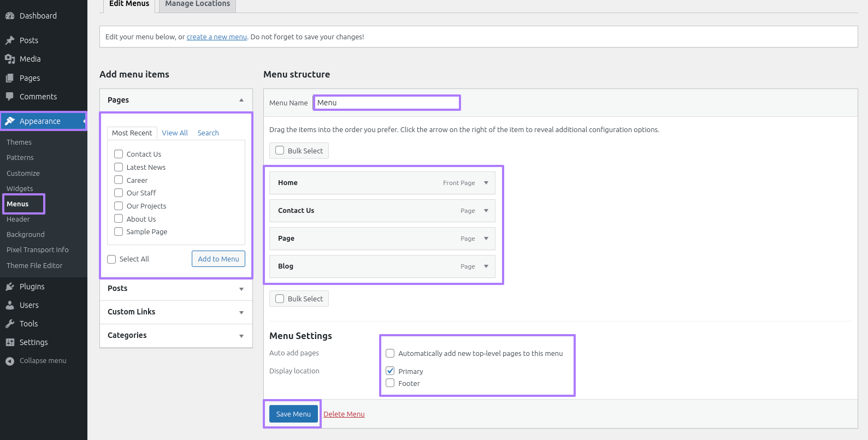Viewport: 868px width, 440px height.
Task: Click the Posts pushpin icon
Action: (x=10, y=40)
